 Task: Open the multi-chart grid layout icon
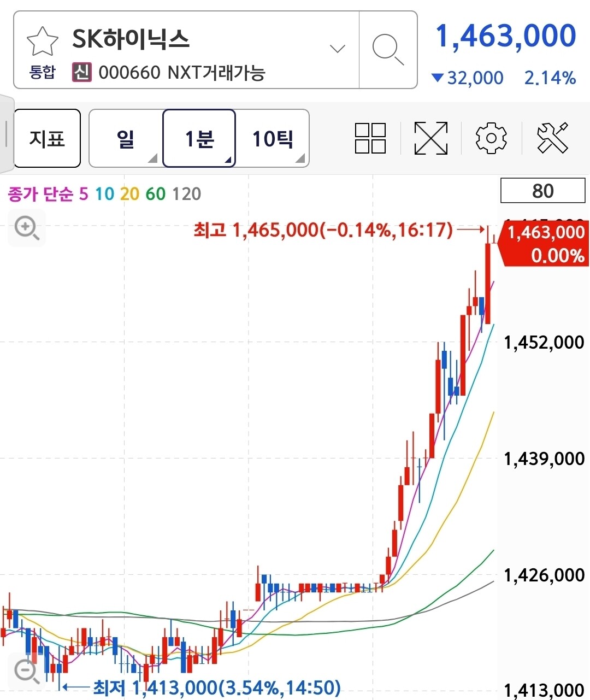[370, 138]
